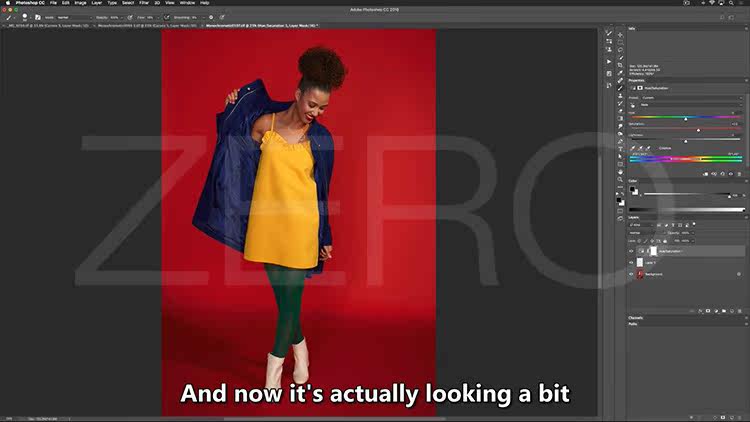Image resolution: width=750 pixels, height=422 pixels.
Task: Open the Preset dropdown in Properties
Action: (691, 98)
